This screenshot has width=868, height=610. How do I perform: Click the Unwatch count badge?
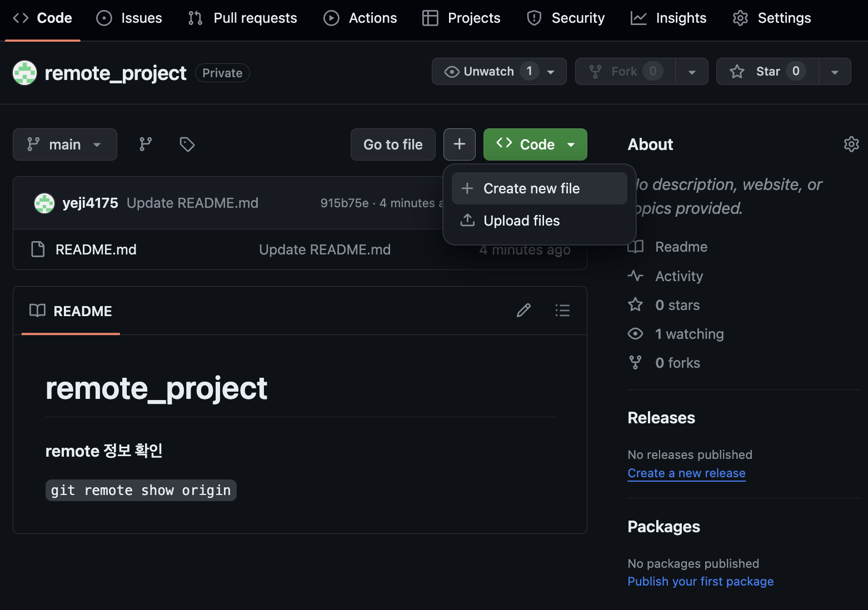pyautogui.click(x=529, y=71)
